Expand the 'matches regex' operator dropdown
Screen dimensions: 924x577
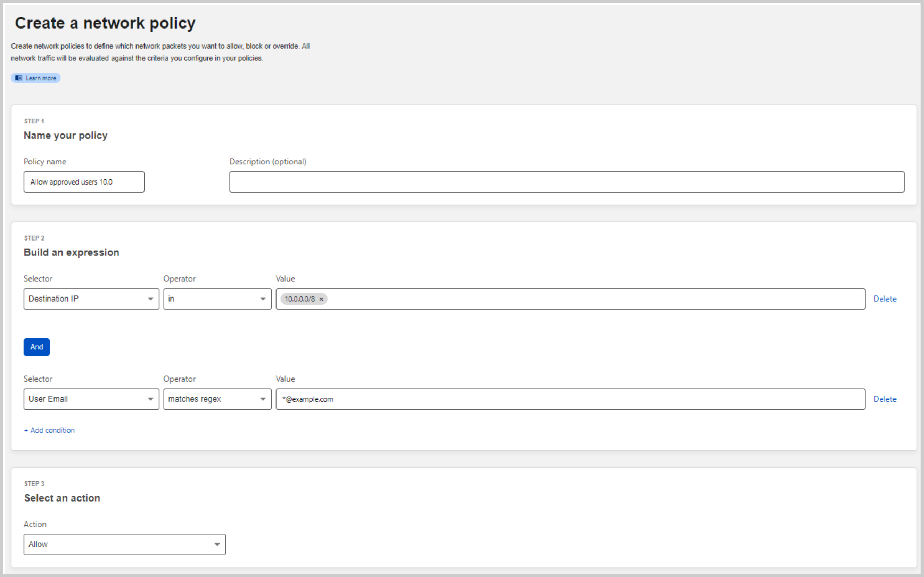pos(217,399)
